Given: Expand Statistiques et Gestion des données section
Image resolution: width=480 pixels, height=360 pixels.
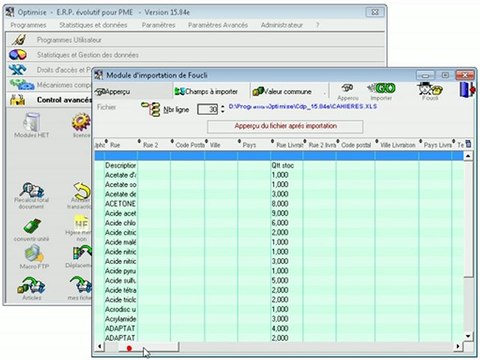Looking at the screenshot, I should (x=195, y=55).
